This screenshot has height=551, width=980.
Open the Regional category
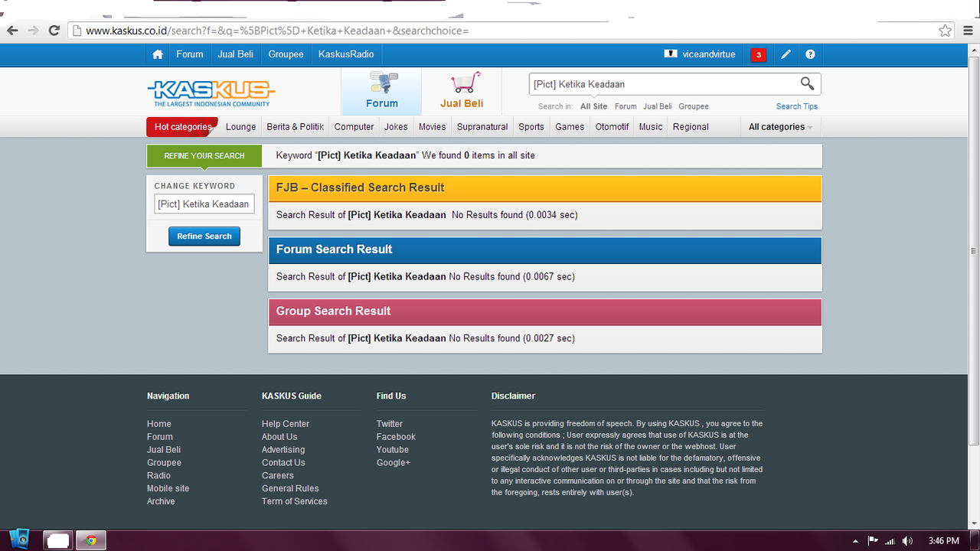[691, 127]
